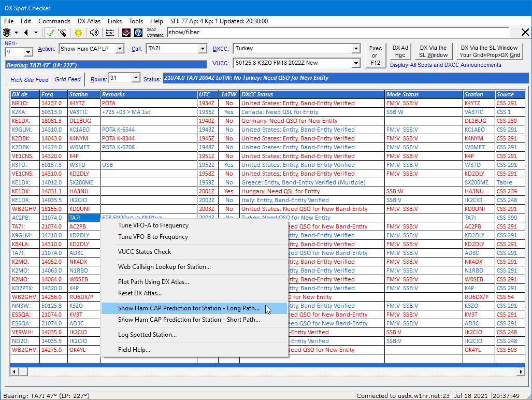
Task: Open the DXCC dropdown showing Turkey
Action: click(355, 49)
